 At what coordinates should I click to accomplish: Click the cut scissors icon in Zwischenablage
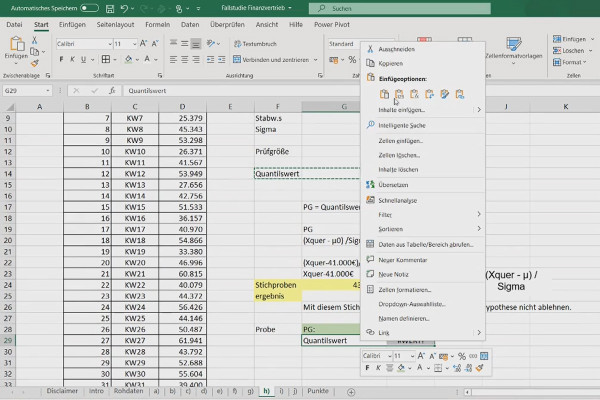click(34, 40)
